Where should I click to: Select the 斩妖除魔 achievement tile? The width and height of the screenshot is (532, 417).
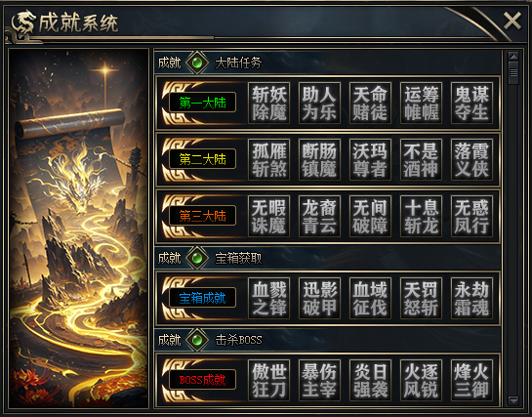tap(268, 103)
